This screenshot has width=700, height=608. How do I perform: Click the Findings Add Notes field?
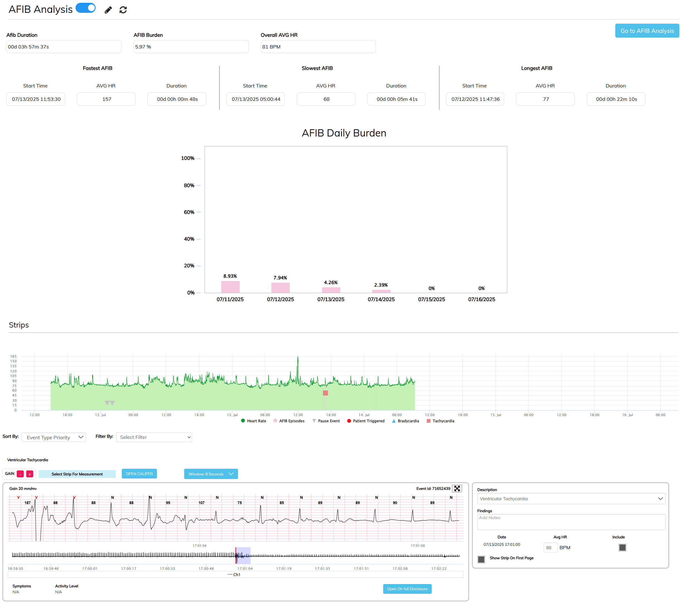pos(571,522)
